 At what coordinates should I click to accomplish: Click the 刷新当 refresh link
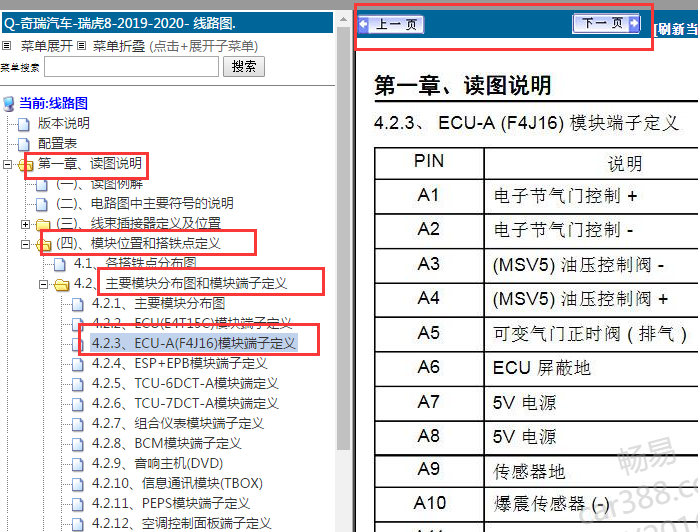click(x=675, y=29)
